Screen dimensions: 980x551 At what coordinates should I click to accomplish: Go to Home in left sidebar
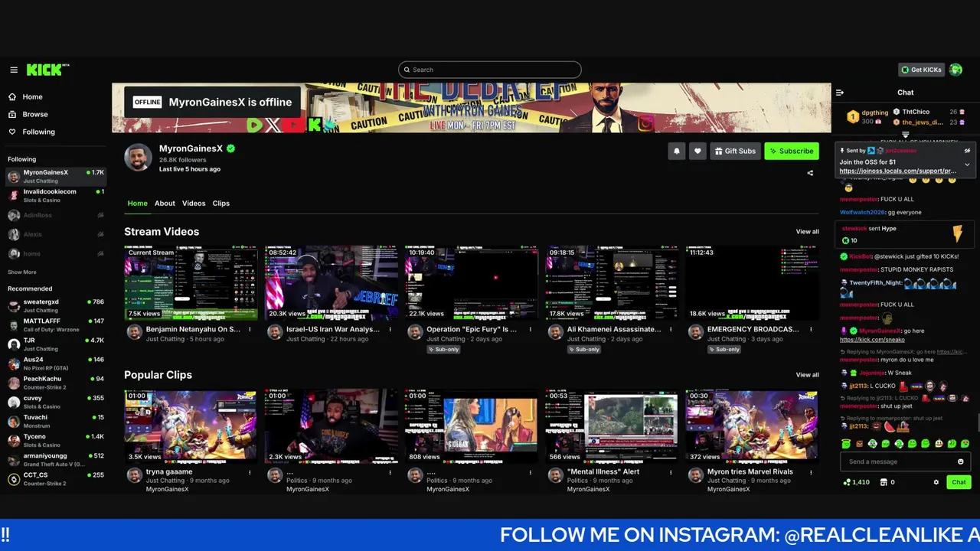click(x=32, y=97)
